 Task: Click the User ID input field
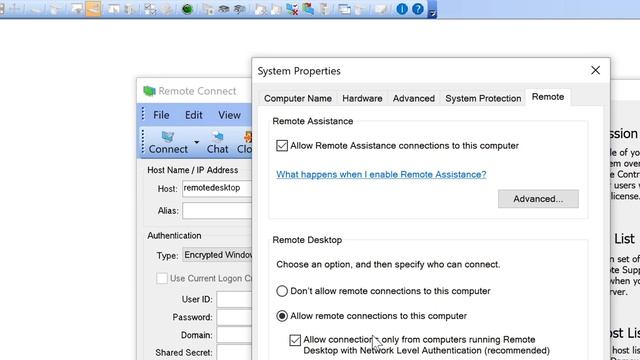coord(234,299)
